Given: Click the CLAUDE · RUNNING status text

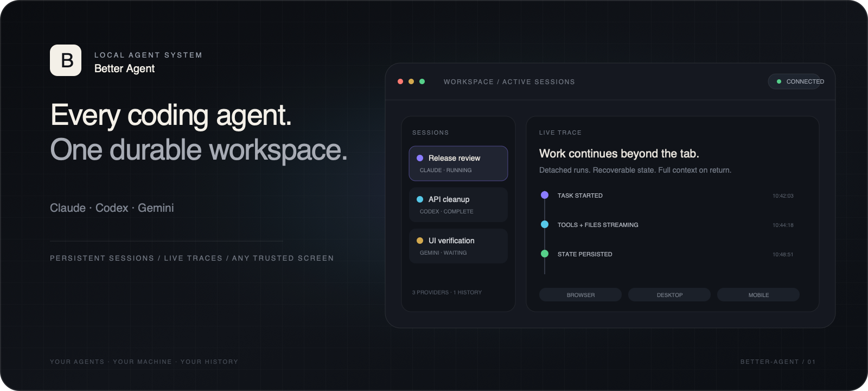Looking at the screenshot, I should 445,171.
